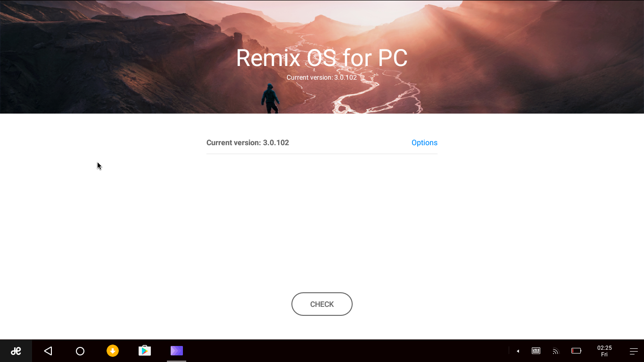
Task: Check the battery status icon
Action: [576, 351]
